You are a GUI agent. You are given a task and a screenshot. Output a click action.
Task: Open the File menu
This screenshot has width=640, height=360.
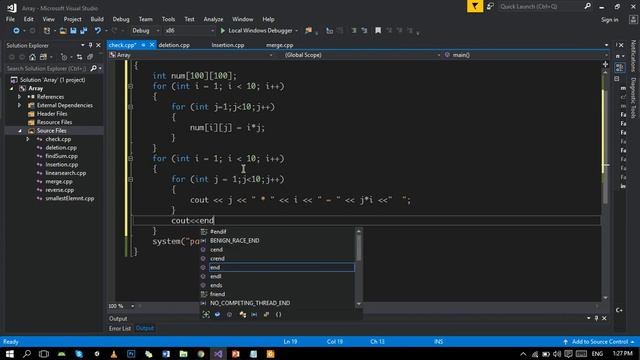10,19
